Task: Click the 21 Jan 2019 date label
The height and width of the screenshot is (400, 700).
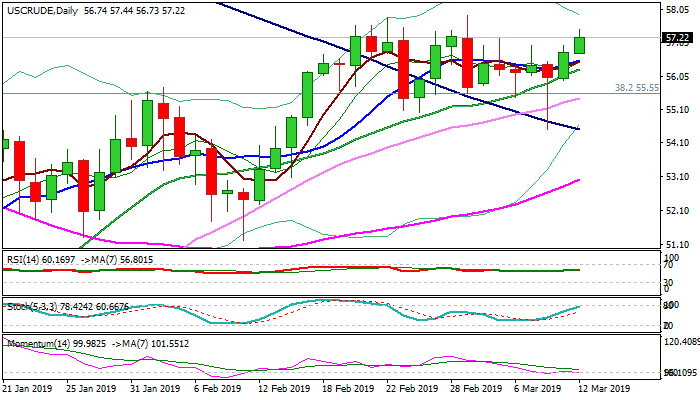Action: point(28,388)
